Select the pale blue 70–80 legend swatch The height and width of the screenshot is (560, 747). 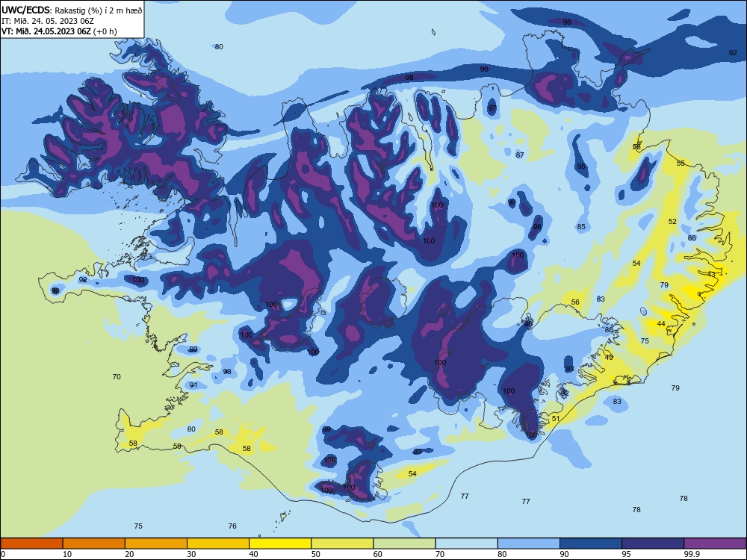tap(466, 544)
